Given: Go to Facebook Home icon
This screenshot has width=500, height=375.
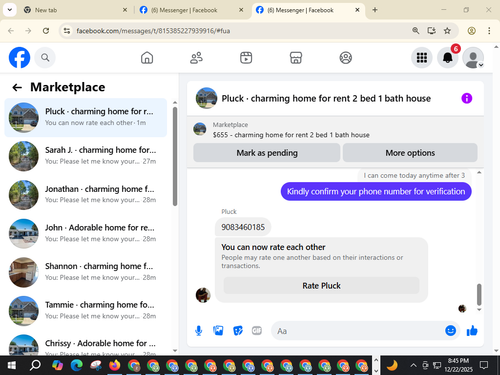Looking at the screenshot, I should [x=147, y=58].
